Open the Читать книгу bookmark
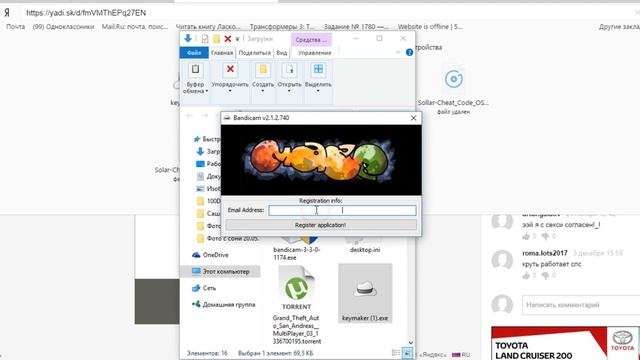The width and height of the screenshot is (640, 360). [x=208, y=27]
